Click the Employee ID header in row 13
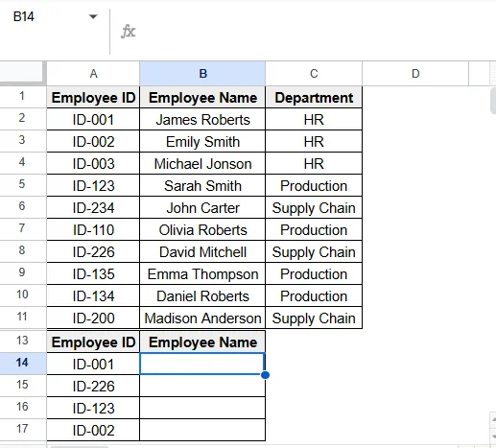This screenshot has width=496, height=448. (93, 342)
